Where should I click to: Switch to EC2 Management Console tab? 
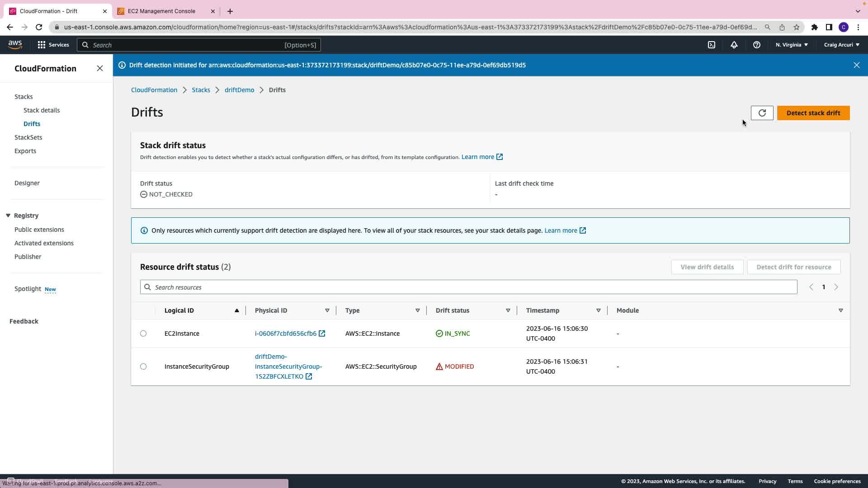pyautogui.click(x=161, y=11)
